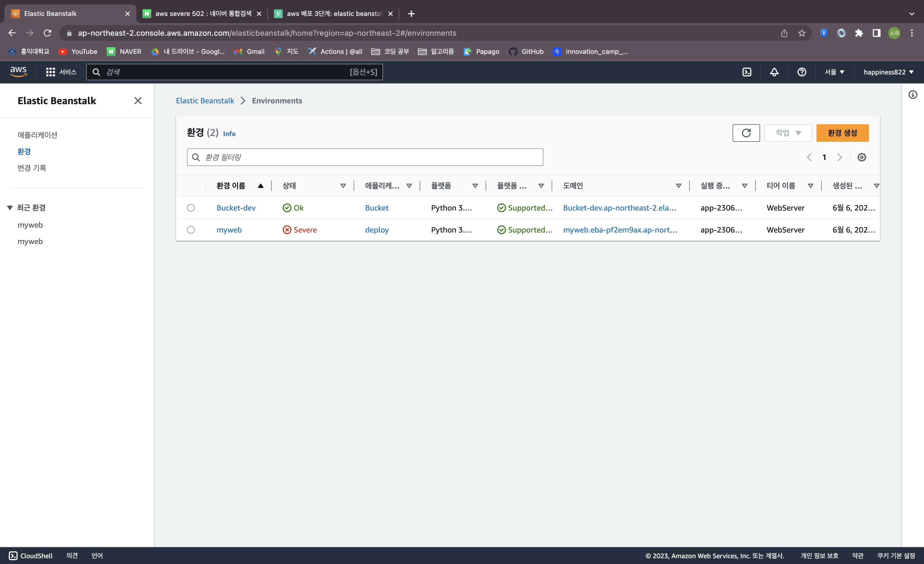Open CloudShell from the footer
The height and width of the screenshot is (564, 924).
coord(31,555)
